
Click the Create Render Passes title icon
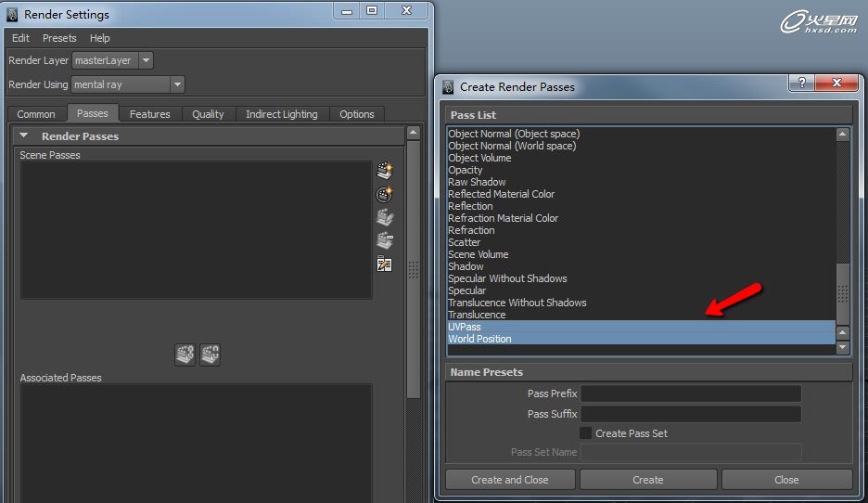coord(448,87)
